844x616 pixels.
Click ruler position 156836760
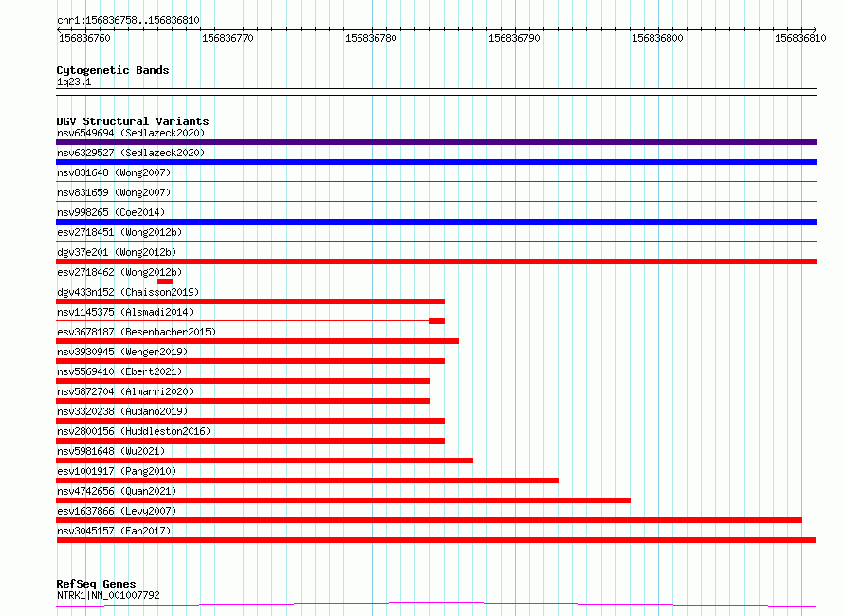pos(84,38)
